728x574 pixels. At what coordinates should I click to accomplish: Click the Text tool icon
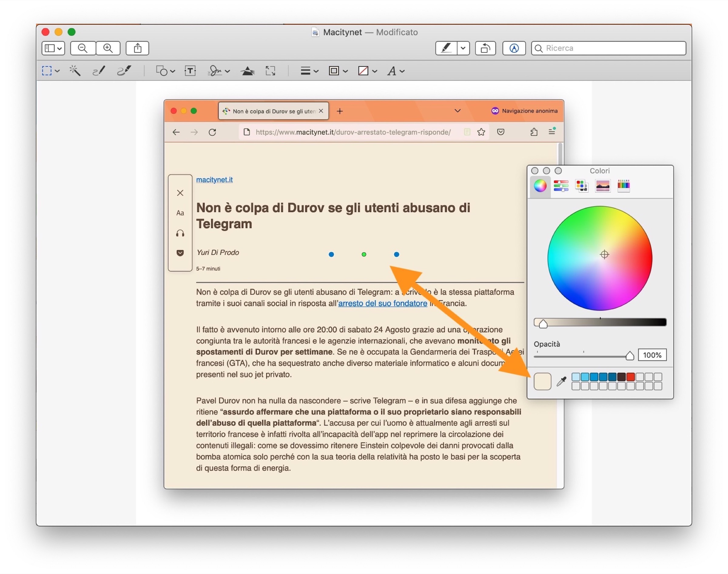[190, 71]
